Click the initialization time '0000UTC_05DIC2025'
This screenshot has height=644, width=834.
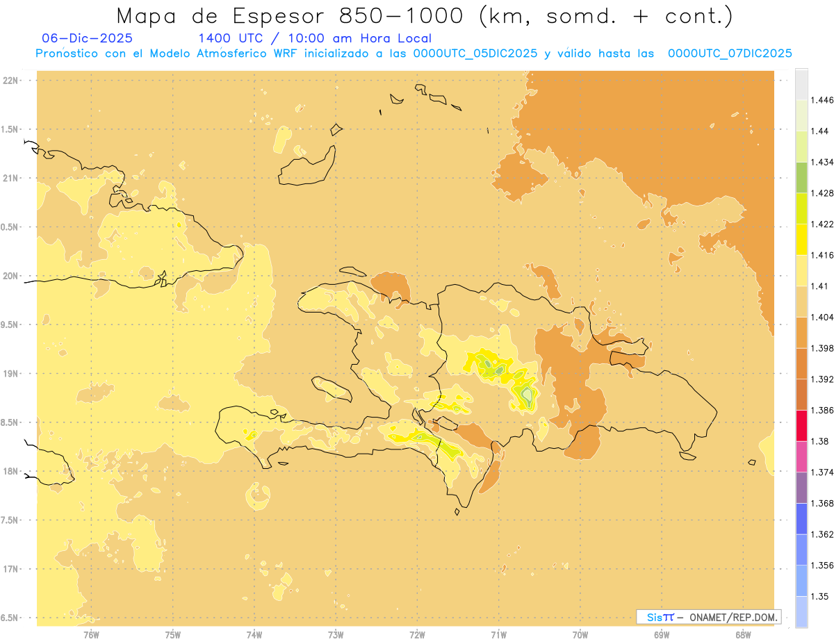point(475,53)
